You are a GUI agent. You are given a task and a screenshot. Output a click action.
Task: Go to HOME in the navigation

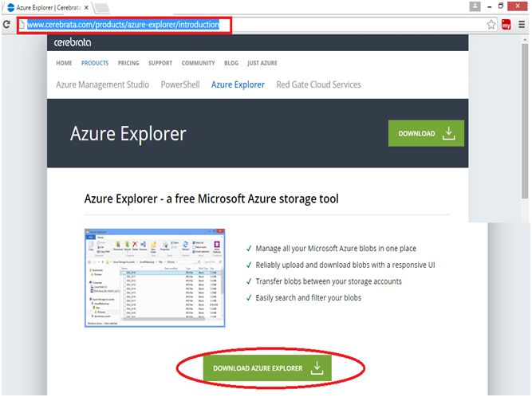point(64,63)
